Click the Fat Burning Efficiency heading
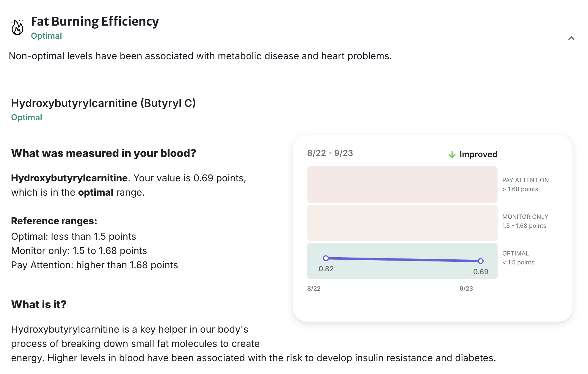The image size is (588, 374). 95,21
